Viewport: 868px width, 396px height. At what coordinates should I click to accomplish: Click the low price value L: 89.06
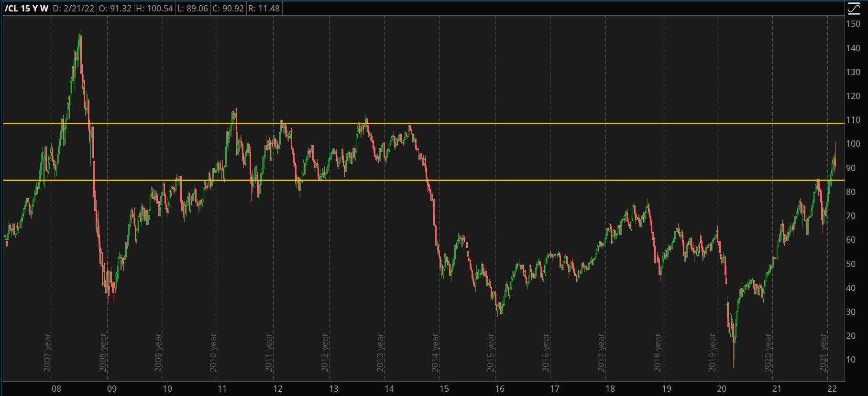point(192,8)
